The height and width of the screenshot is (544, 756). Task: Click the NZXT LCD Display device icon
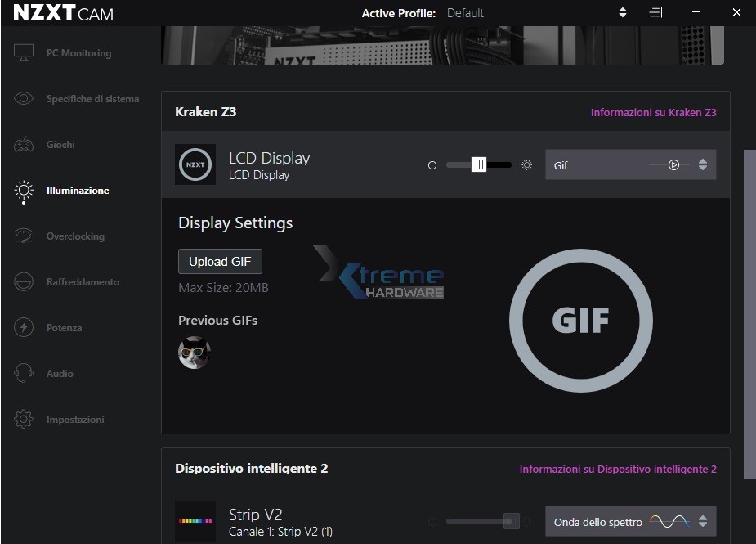click(x=195, y=164)
